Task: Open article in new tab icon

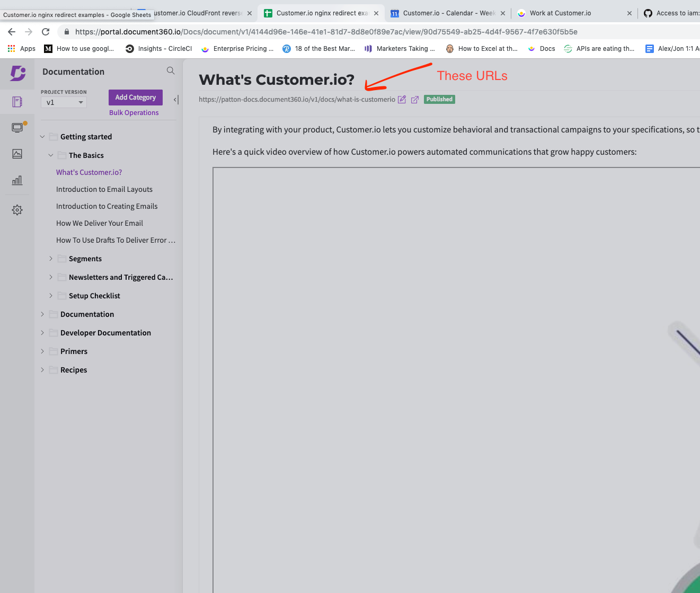Action: 415,100
